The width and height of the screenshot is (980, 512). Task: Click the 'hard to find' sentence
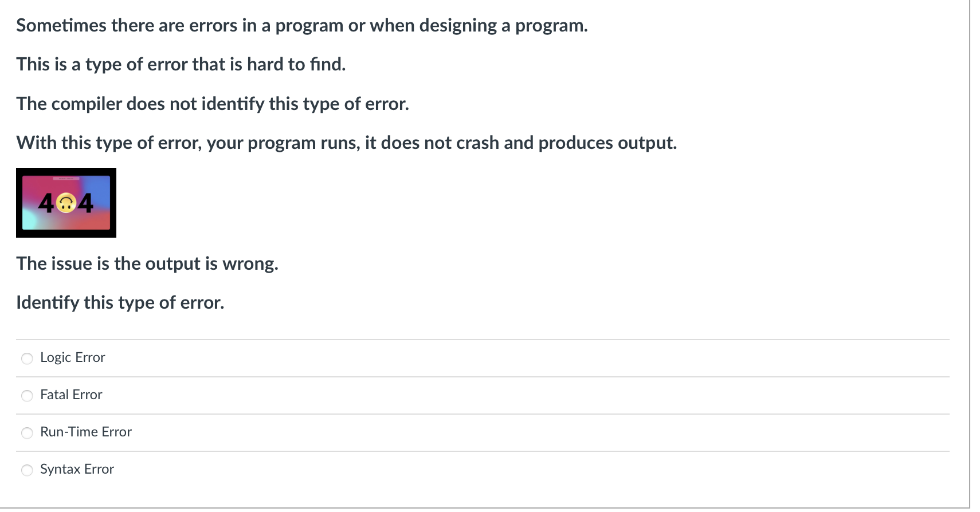coord(181,64)
